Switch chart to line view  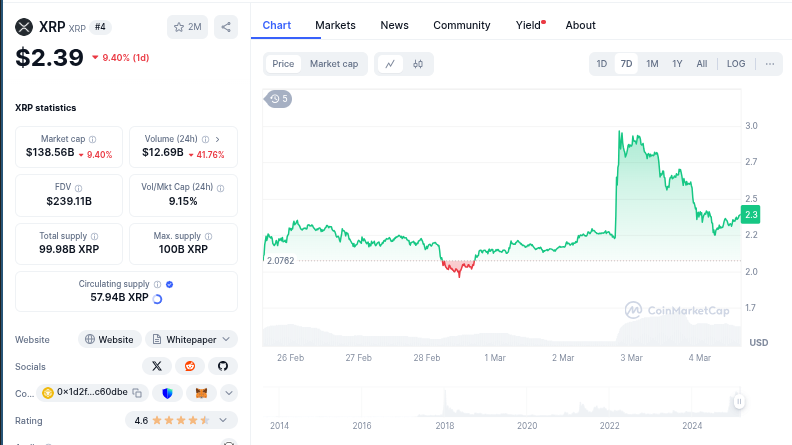(390, 64)
